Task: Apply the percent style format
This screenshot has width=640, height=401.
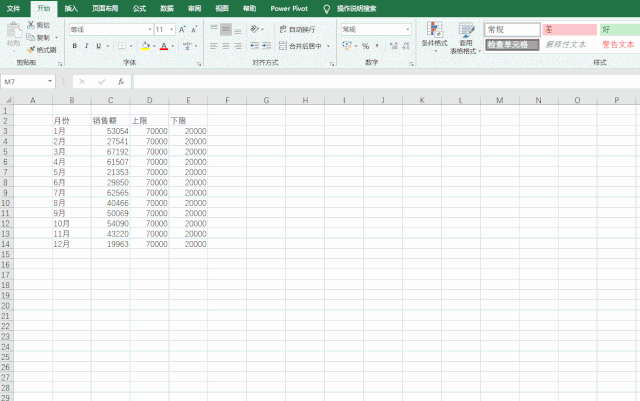Action: point(365,46)
